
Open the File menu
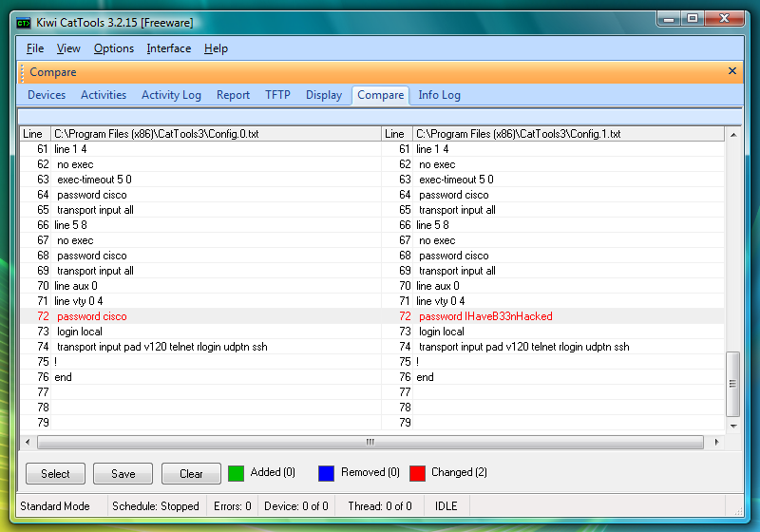(x=35, y=48)
